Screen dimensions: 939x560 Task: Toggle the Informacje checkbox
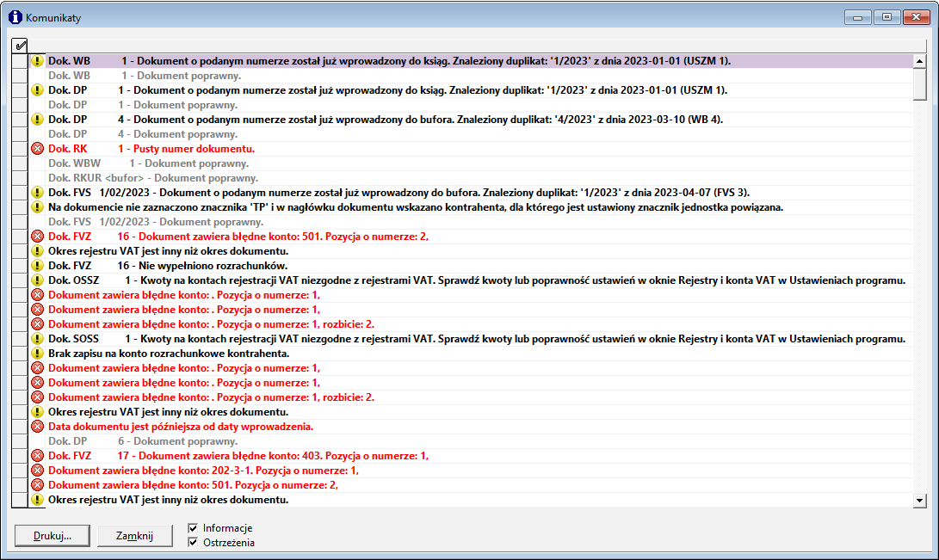coord(193,527)
